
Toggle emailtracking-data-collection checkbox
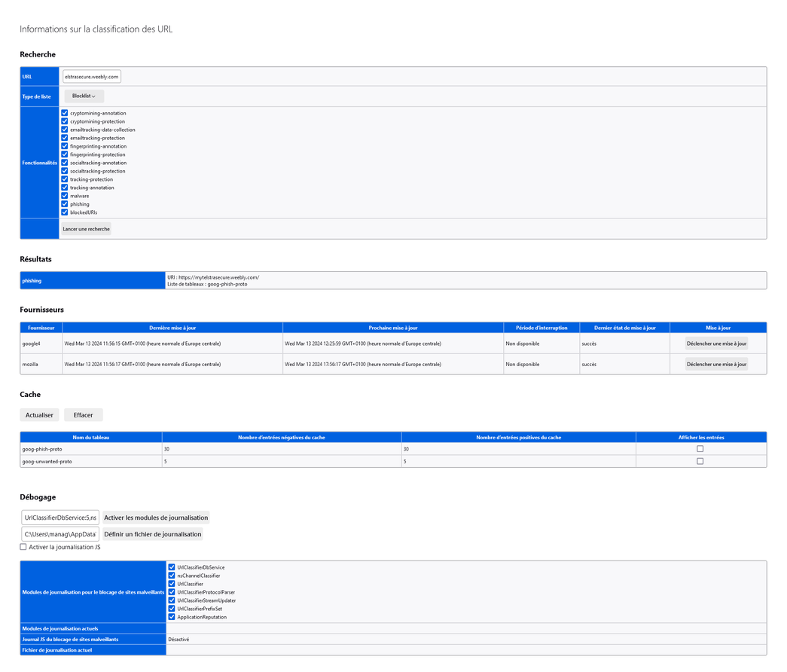pyautogui.click(x=65, y=130)
